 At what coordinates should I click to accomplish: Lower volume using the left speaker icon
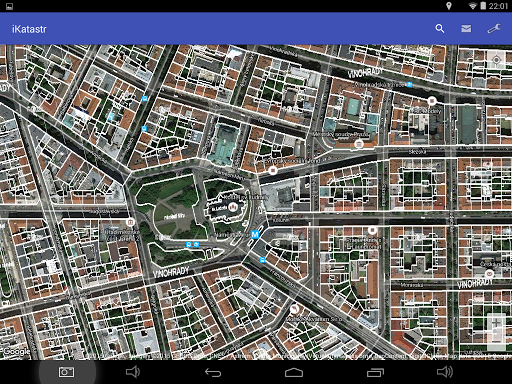coord(133,372)
